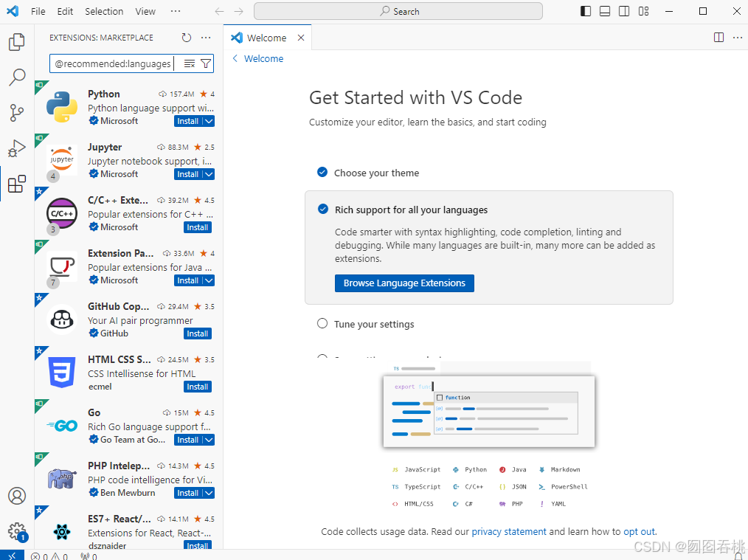This screenshot has width=748, height=560.
Task: Click Browse Language Extensions button
Action: pyautogui.click(x=404, y=283)
